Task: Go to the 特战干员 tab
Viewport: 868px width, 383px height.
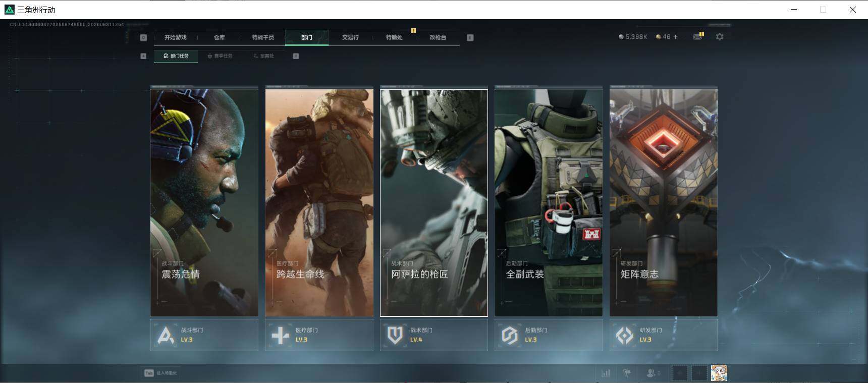Action: 263,37
